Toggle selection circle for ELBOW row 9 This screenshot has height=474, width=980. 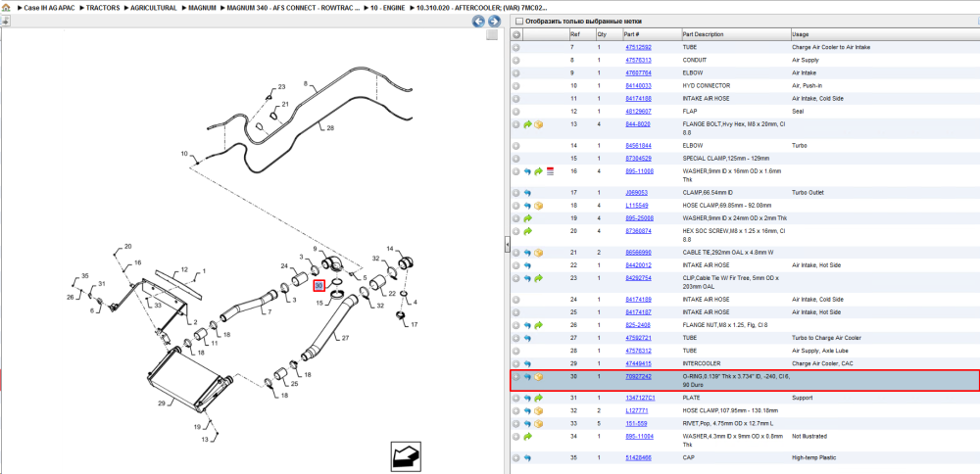(516, 73)
